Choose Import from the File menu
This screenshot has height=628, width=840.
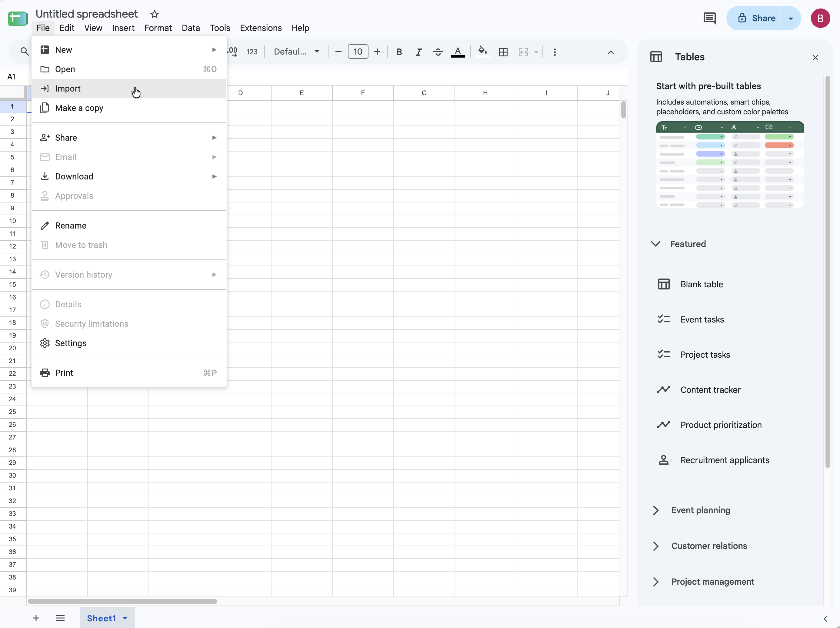coord(129,89)
